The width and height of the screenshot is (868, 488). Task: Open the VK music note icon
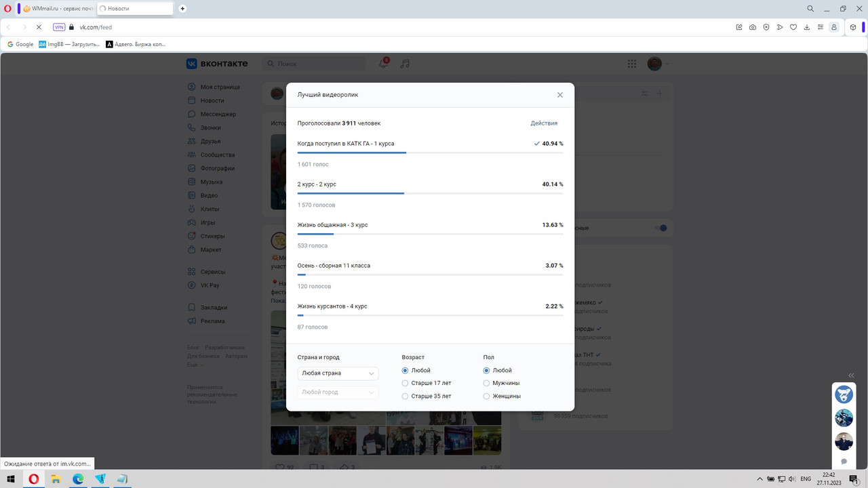coord(405,64)
